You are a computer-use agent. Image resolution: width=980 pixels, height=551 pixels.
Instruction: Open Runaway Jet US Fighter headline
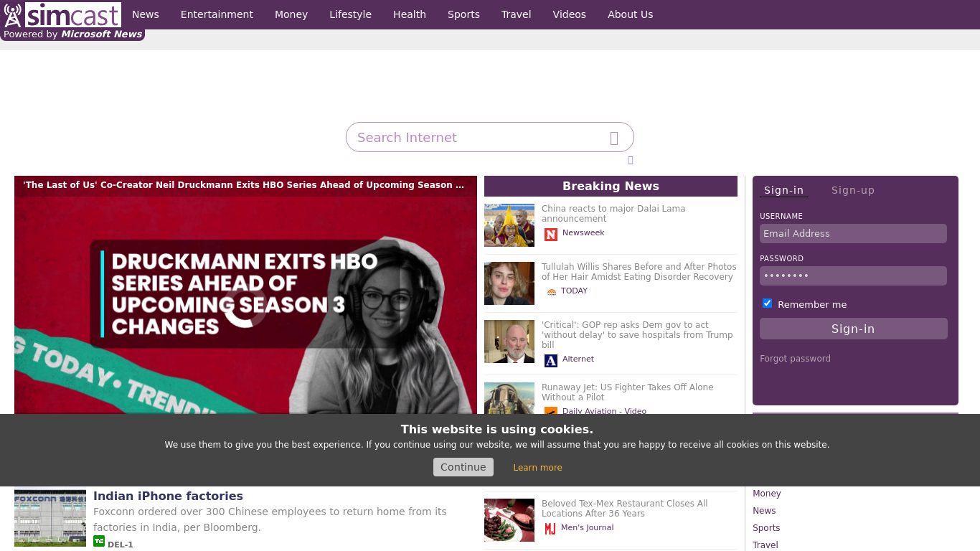click(x=627, y=392)
